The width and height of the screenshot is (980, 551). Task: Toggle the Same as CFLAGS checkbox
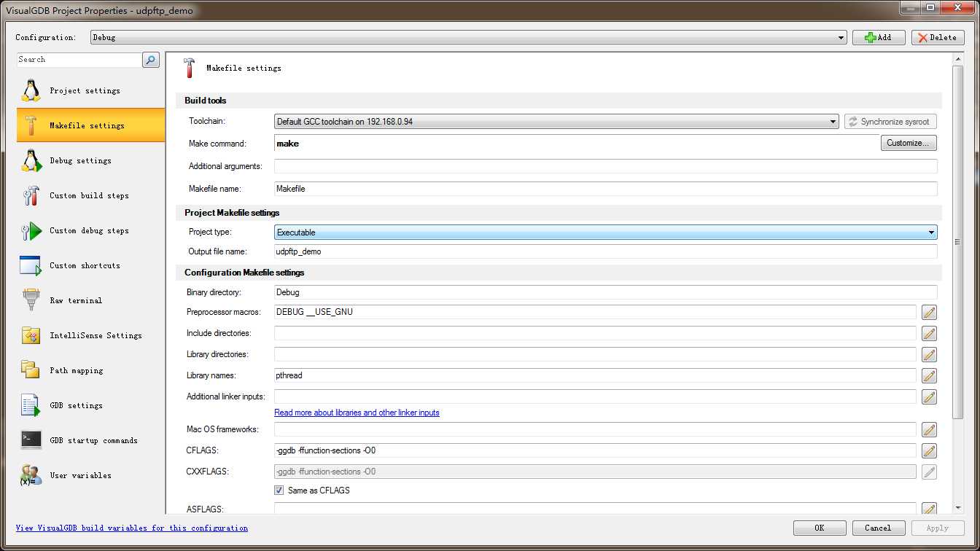pos(279,491)
